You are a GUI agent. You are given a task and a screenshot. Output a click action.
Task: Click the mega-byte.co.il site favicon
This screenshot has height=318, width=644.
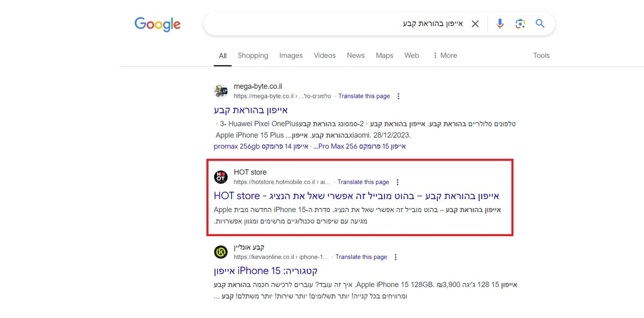[221, 91]
